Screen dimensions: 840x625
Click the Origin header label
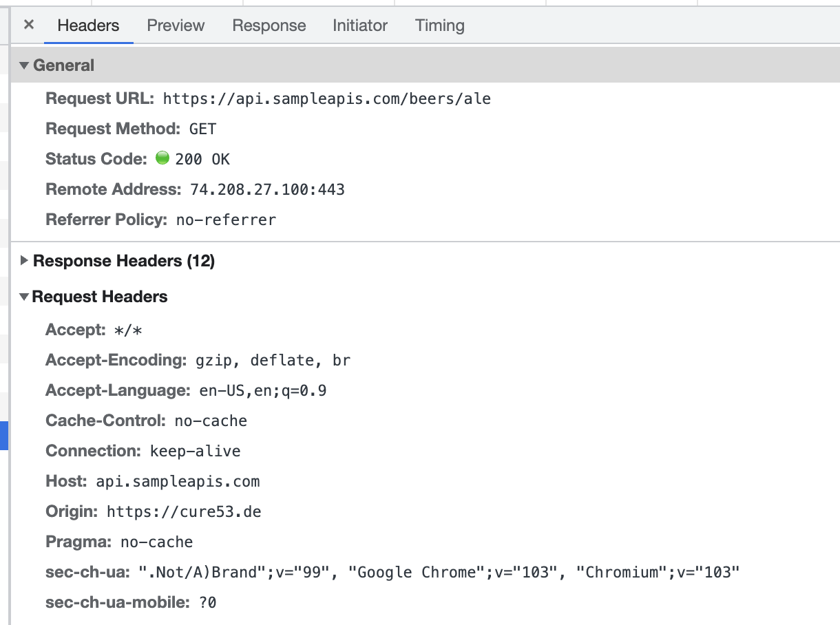(x=72, y=511)
